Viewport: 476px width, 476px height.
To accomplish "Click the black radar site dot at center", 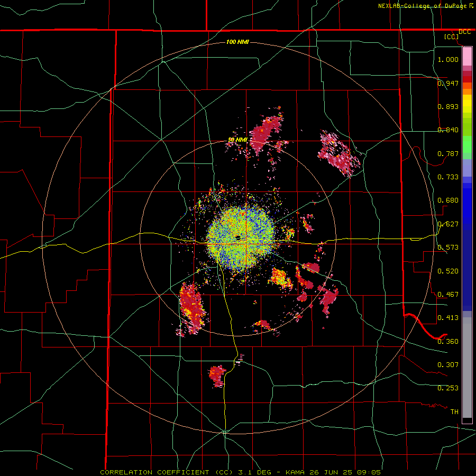I will click(237, 237).
